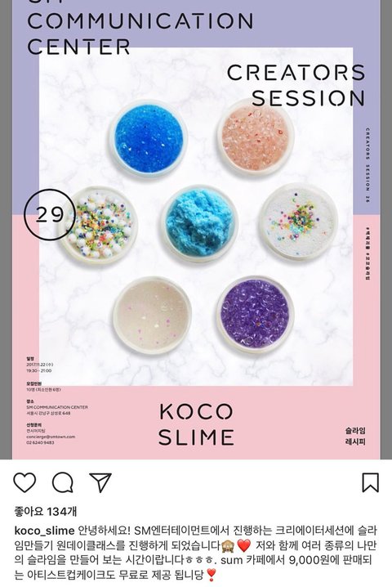Image resolution: width=392 pixels, height=587 pixels.
Task: Tap the circled 29 session number
Action: 50,214
